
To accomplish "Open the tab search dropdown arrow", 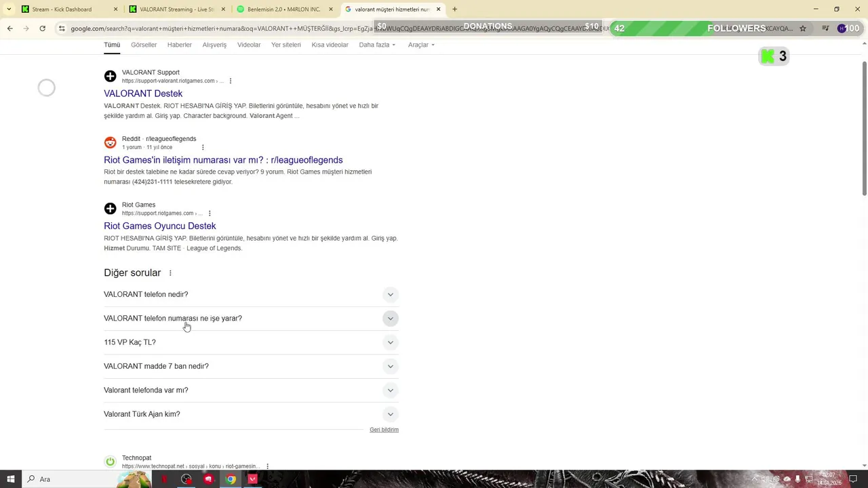I will coord(8,9).
